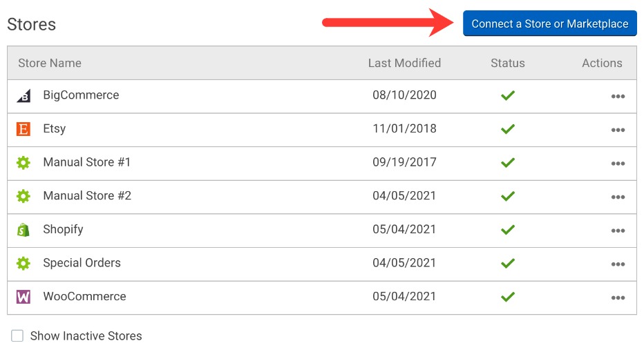The width and height of the screenshot is (644, 352).
Task: Click the Etsy last modified date 11/01/2018
Action: pos(404,129)
